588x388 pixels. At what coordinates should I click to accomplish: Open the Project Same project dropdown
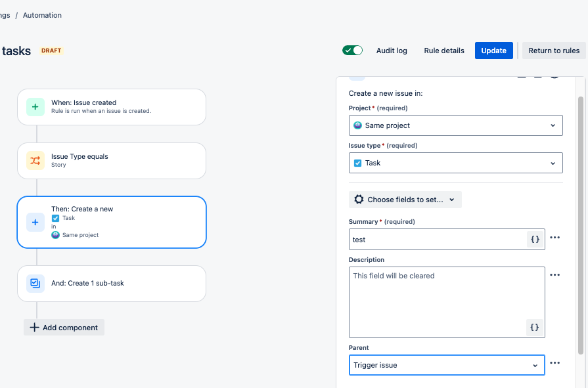coord(456,125)
